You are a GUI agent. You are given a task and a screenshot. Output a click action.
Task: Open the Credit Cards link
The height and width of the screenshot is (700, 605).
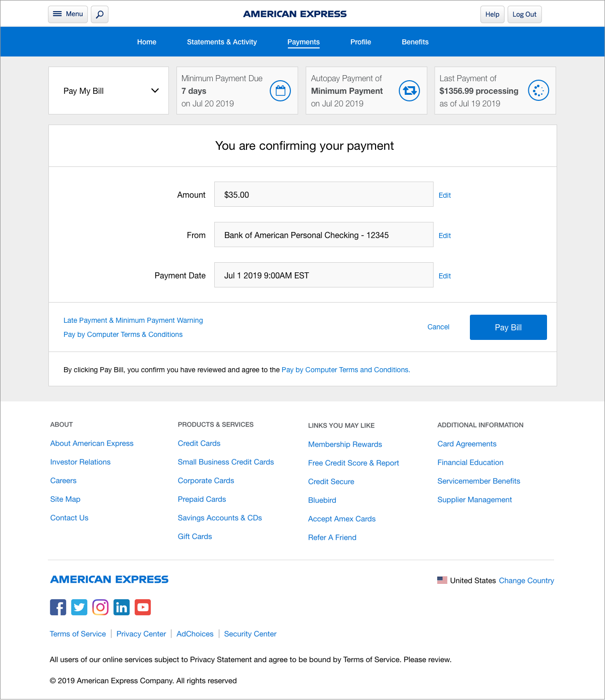point(199,443)
